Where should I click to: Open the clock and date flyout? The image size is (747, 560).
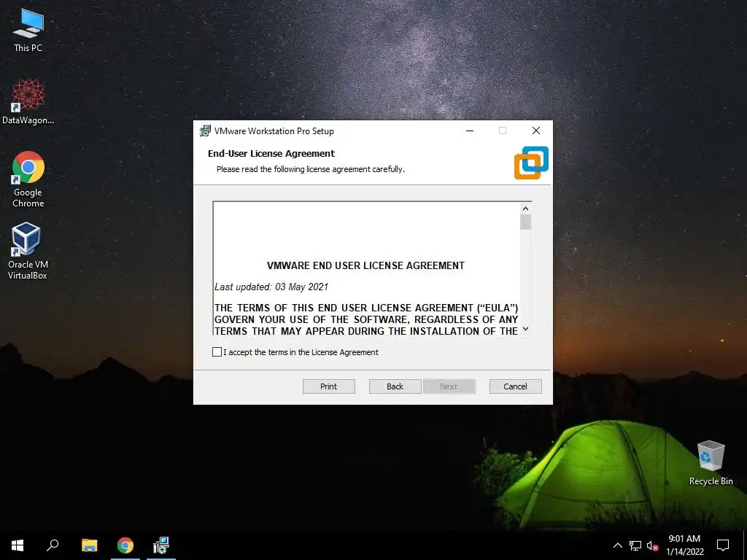(684, 545)
